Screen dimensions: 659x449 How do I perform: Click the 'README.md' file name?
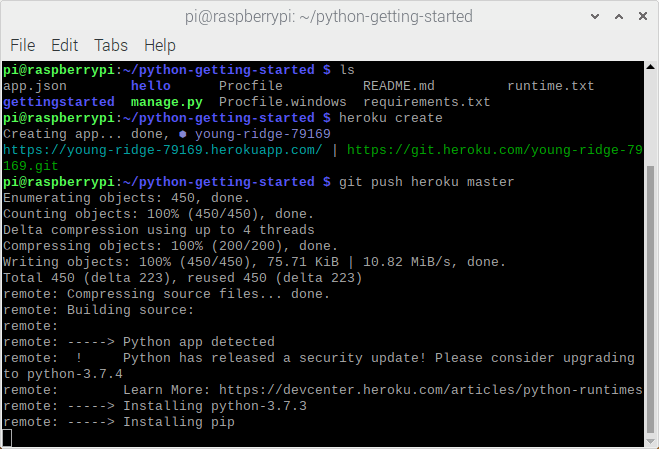398,86
